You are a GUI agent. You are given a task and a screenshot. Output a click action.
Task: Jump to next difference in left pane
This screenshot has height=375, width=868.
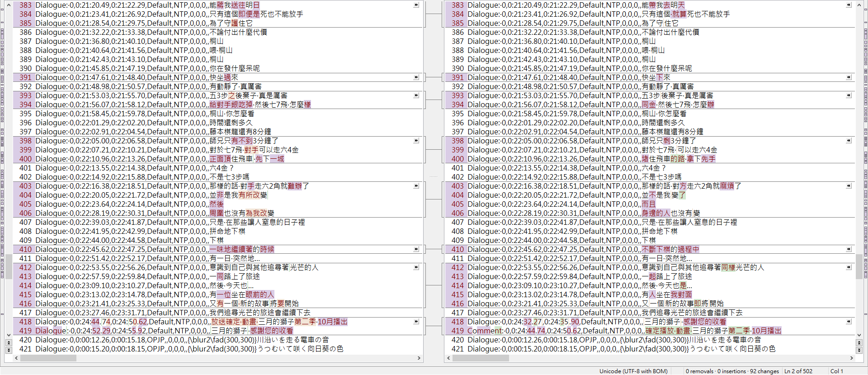click(x=9, y=350)
